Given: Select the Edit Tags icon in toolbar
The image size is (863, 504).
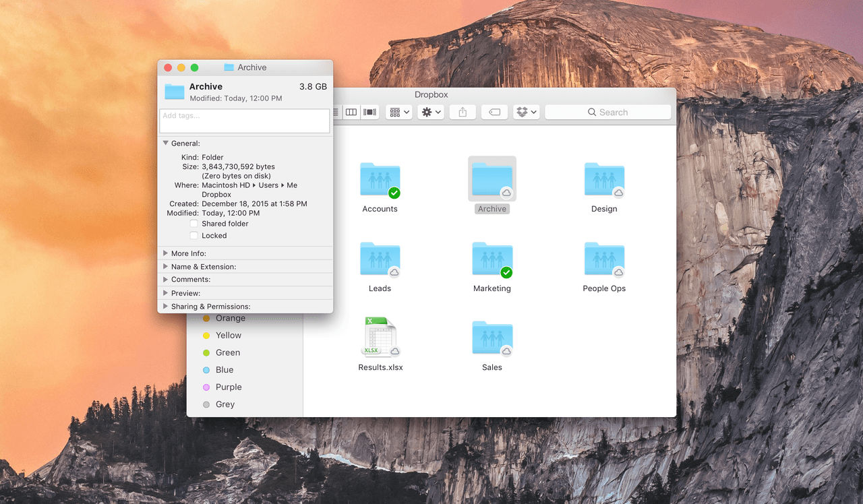Looking at the screenshot, I should coord(494,112).
